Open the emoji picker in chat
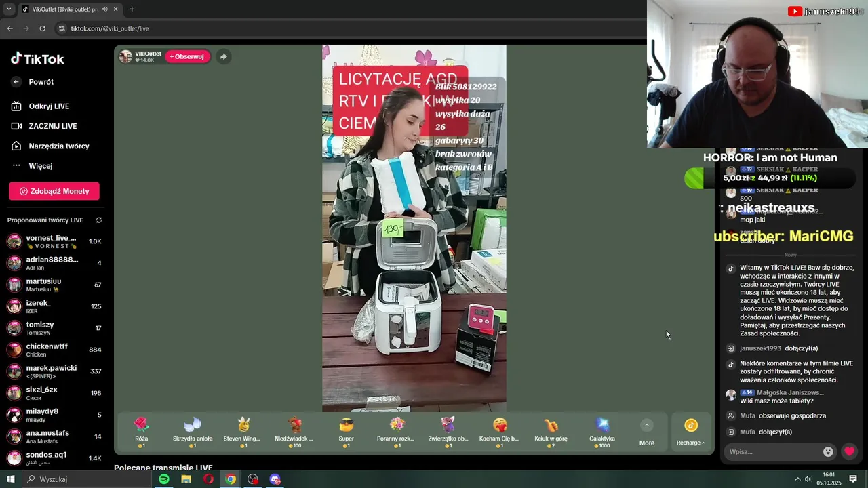 tap(828, 451)
